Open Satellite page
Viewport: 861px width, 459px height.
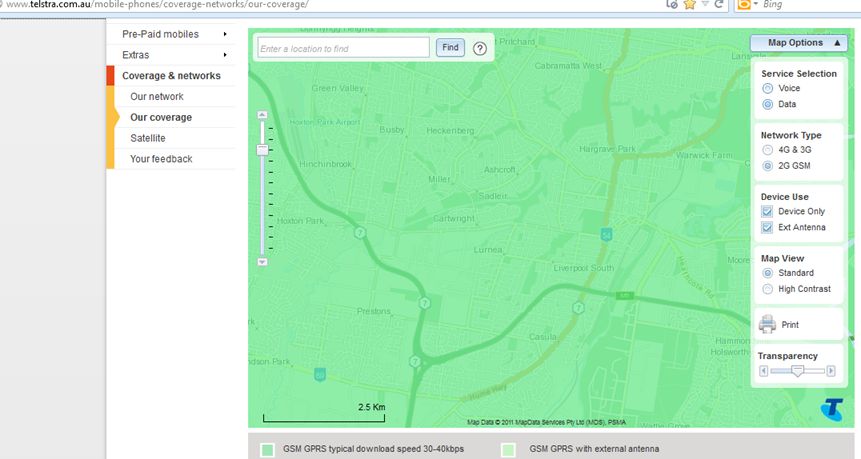[148, 138]
